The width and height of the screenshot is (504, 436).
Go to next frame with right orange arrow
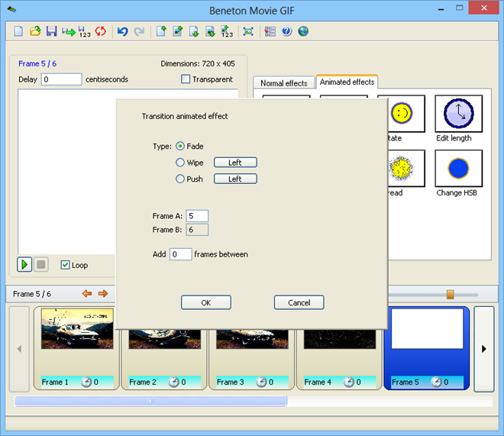click(x=103, y=294)
